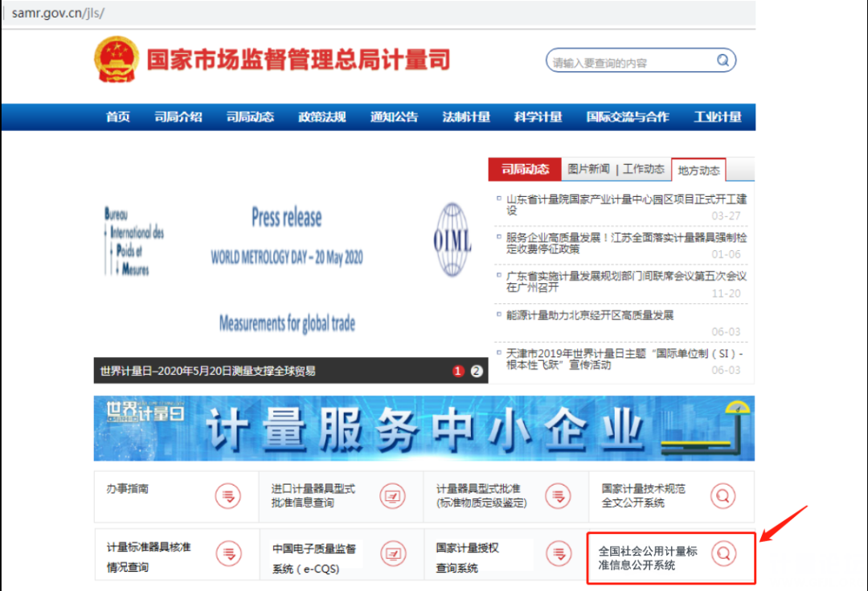The image size is (868, 591).
Task: Select the 图片新闻 tab
Action: pos(588,169)
